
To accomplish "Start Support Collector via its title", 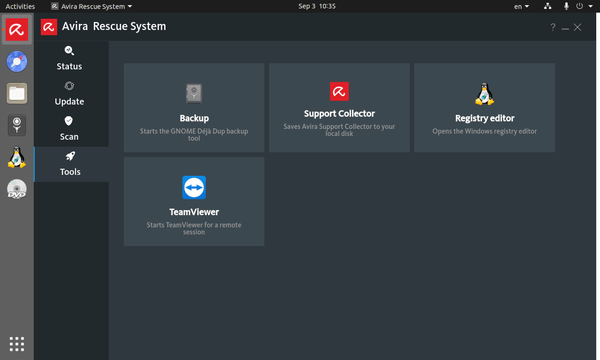I will [339, 114].
